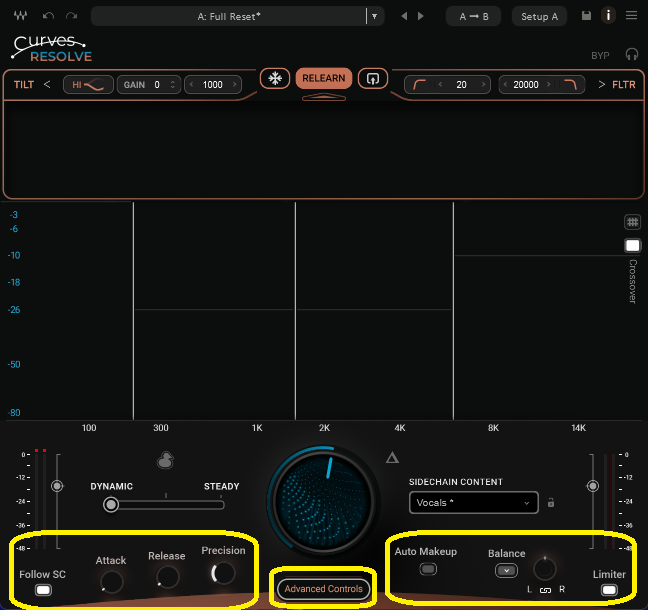Image resolution: width=648 pixels, height=610 pixels.
Task: Click the info icon in top bar
Action: point(609,16)
